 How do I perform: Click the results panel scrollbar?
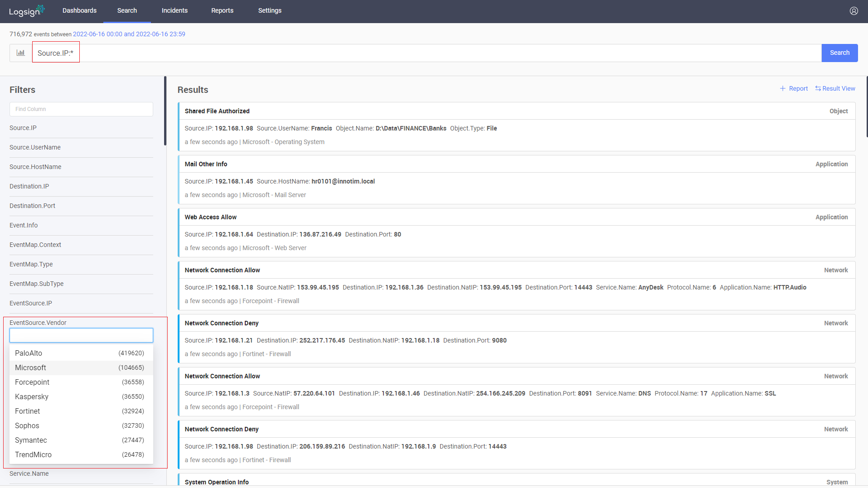867,106
